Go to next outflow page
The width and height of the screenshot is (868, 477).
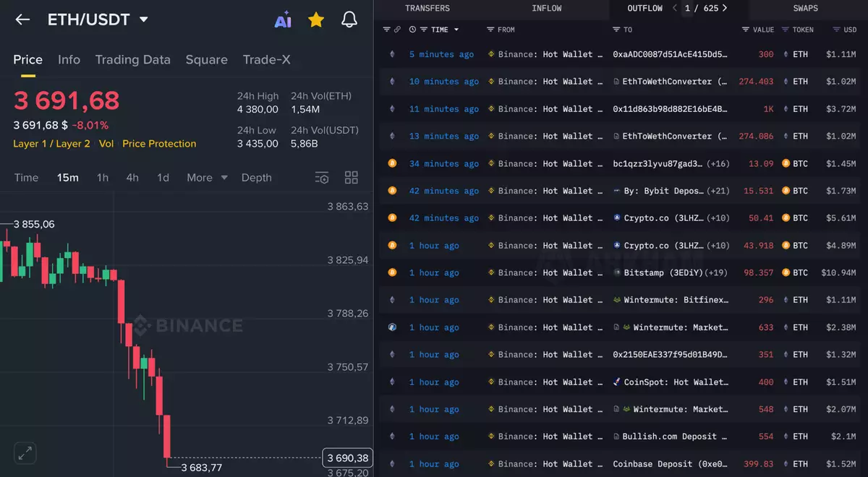(725, 8)
